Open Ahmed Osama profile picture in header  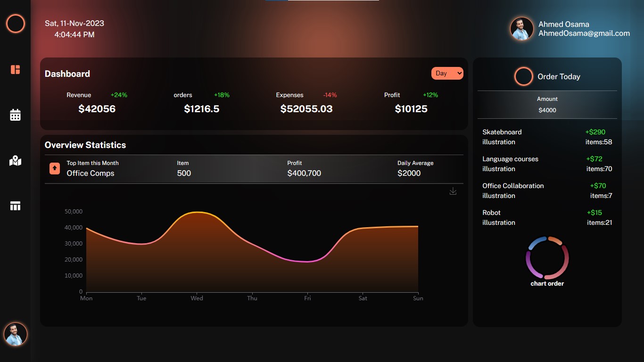(x=522, y=29)
